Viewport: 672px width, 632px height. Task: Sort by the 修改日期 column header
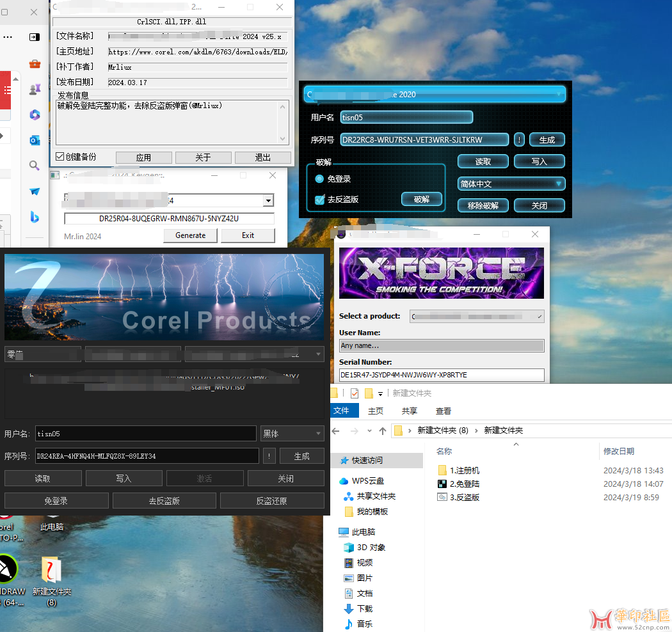(x=618, y=451)
